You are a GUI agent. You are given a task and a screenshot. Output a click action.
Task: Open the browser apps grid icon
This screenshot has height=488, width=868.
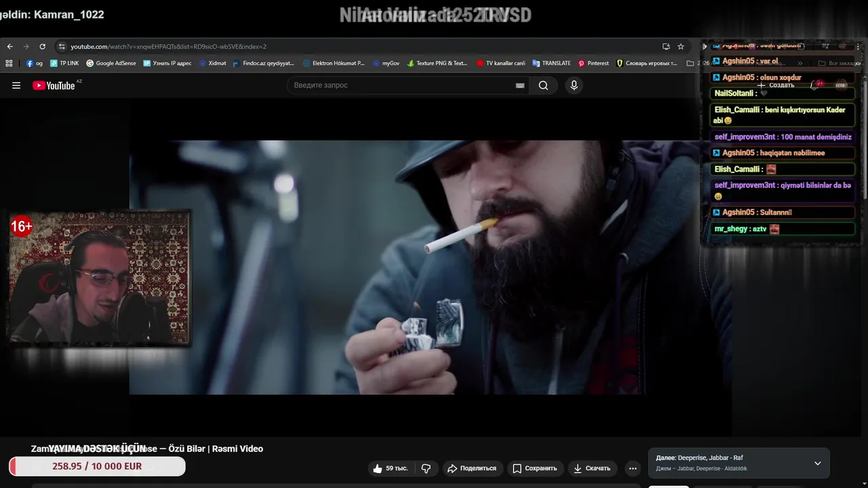pyautogui.click(x=9, y=63)
